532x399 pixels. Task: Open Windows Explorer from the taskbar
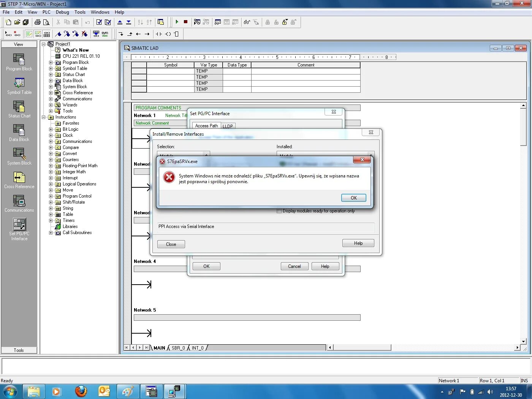point(34,391)
